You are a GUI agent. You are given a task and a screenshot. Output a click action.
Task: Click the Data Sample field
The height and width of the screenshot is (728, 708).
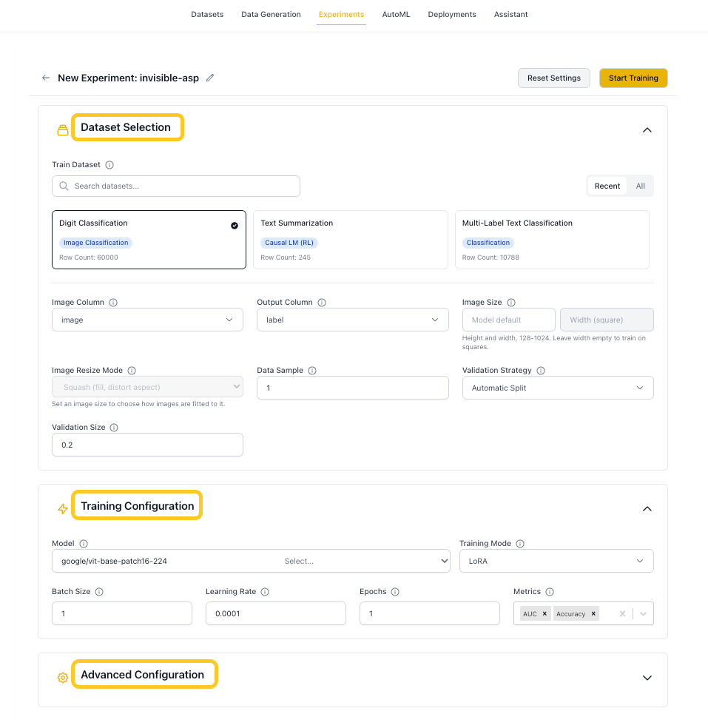[x=353, y=388]
